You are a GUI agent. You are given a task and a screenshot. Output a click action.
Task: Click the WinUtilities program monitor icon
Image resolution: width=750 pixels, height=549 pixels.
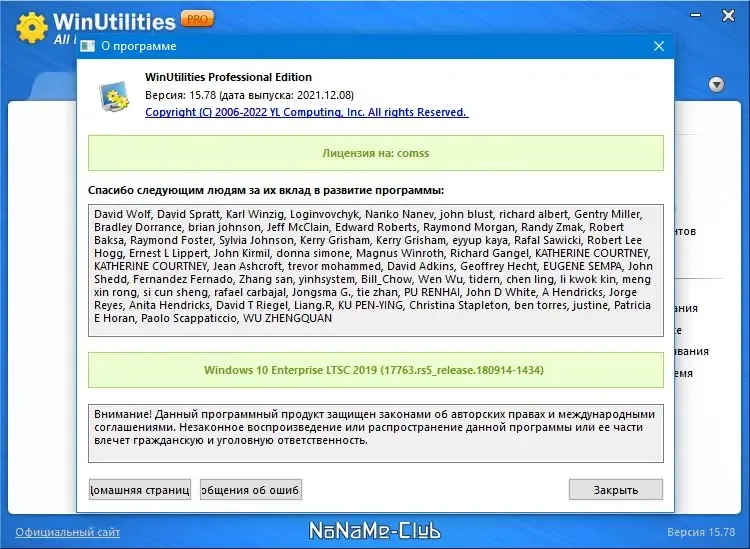114,96
